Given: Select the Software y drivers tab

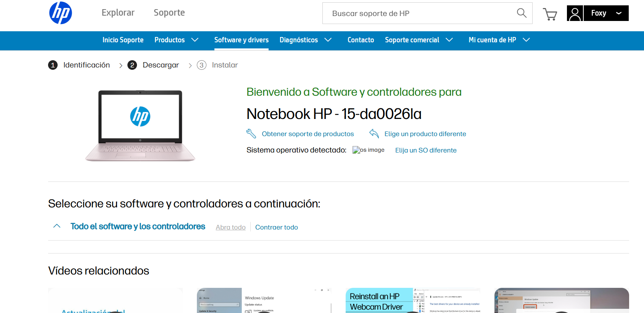Looking at the screenshot, I should pos(241,40).
